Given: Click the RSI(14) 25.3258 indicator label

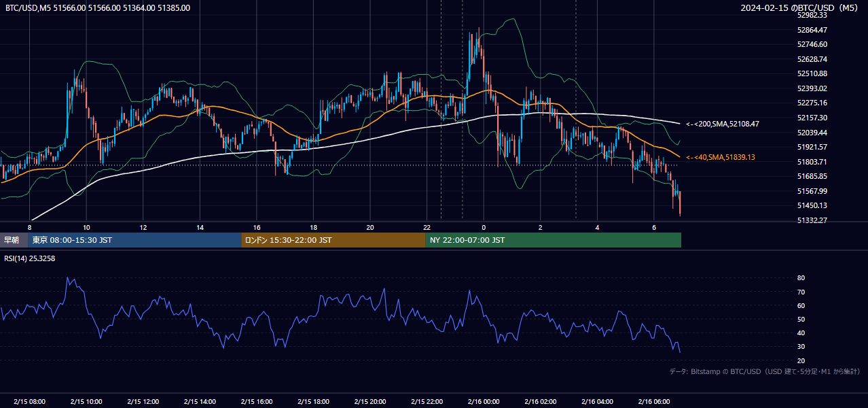Looking at the screenshot, I should [x=30, y=258].
